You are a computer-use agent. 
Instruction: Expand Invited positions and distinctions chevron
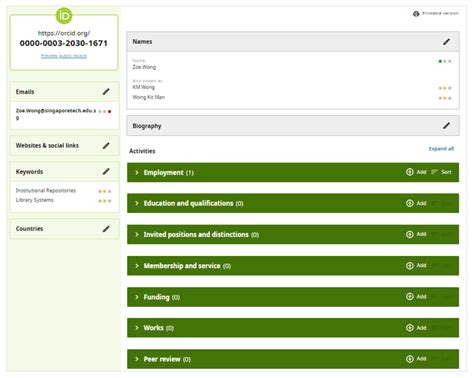(x=137, y=234)
